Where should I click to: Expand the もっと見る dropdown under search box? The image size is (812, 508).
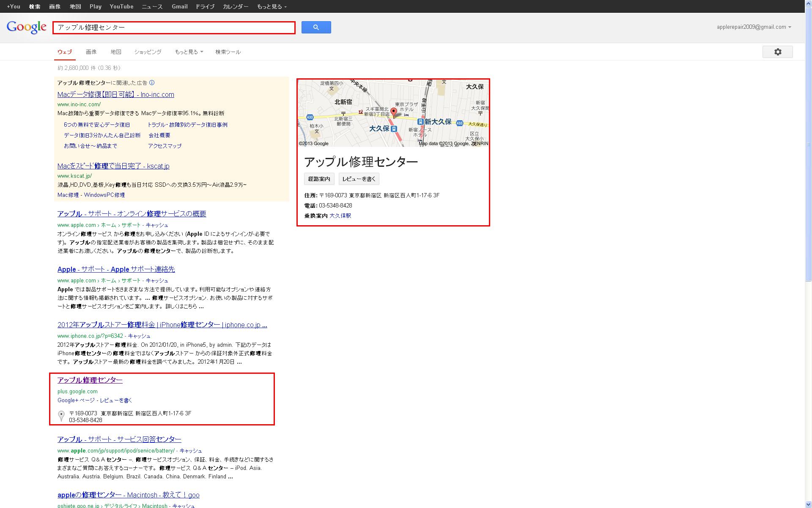[x=189, y=52]
